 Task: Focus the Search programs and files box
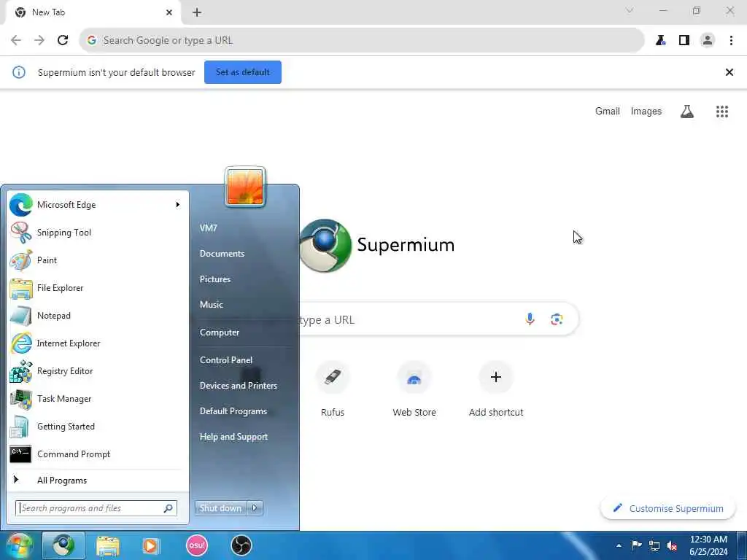96,508
